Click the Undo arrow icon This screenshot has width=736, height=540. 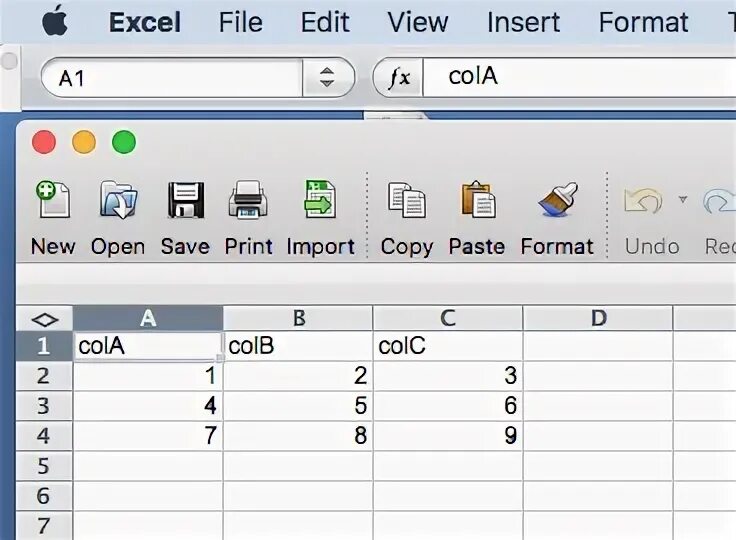(x=644, y=201)
